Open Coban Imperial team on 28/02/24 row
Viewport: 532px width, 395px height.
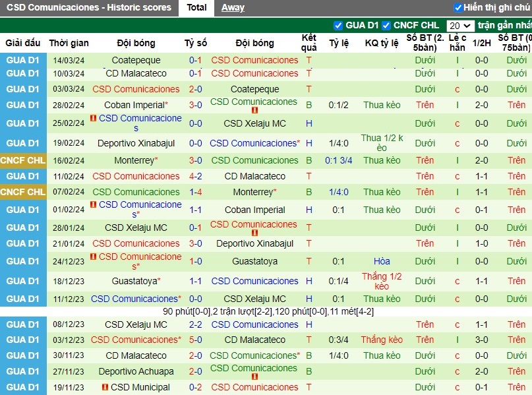pyautogui.click(x=134, y=106)
